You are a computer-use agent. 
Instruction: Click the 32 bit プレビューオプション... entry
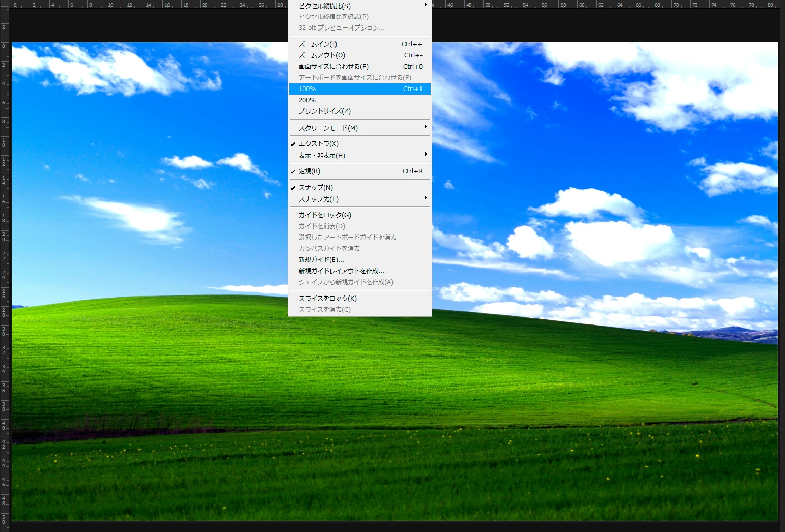click(x=360, y=28)
